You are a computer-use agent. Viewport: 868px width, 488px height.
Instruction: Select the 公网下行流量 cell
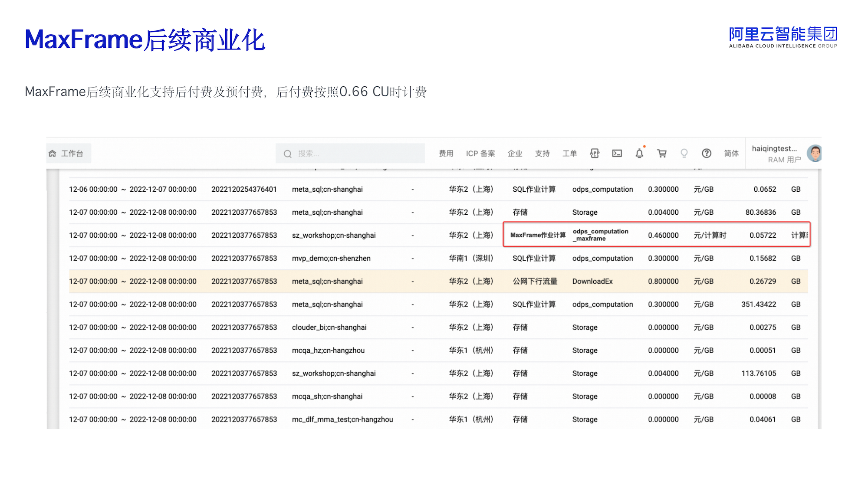535,281
